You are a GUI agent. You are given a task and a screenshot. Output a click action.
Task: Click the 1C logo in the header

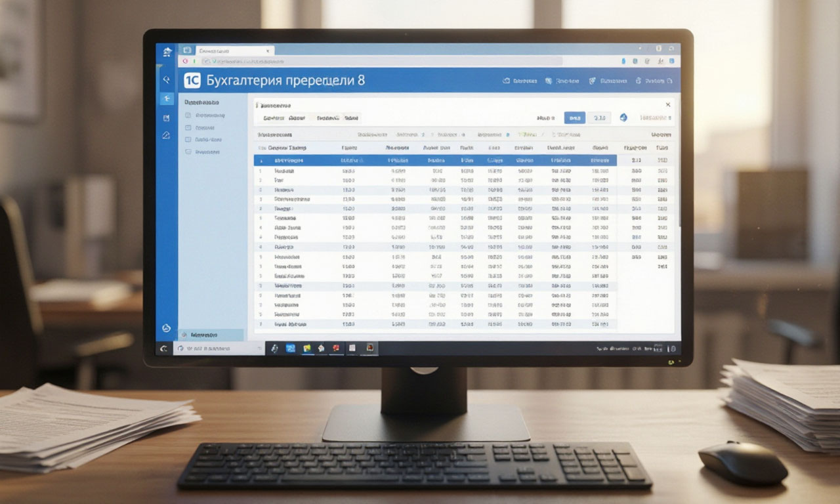click(192, 81)
